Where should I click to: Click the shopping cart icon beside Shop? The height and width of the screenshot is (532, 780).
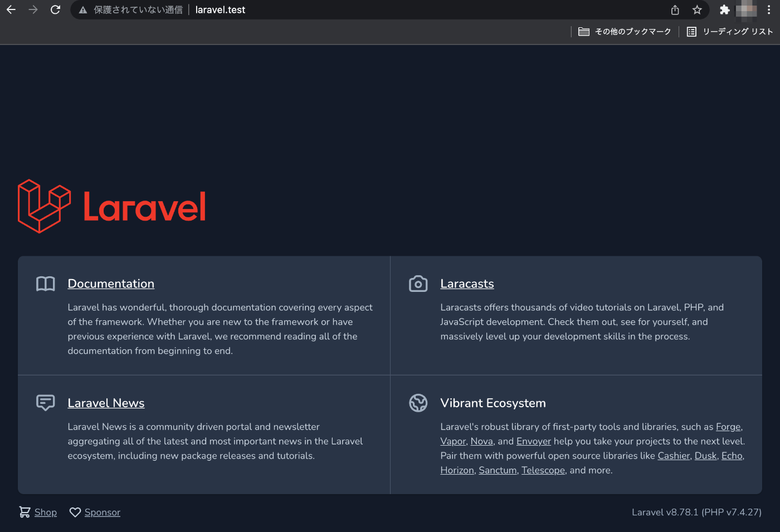(24, 512)
